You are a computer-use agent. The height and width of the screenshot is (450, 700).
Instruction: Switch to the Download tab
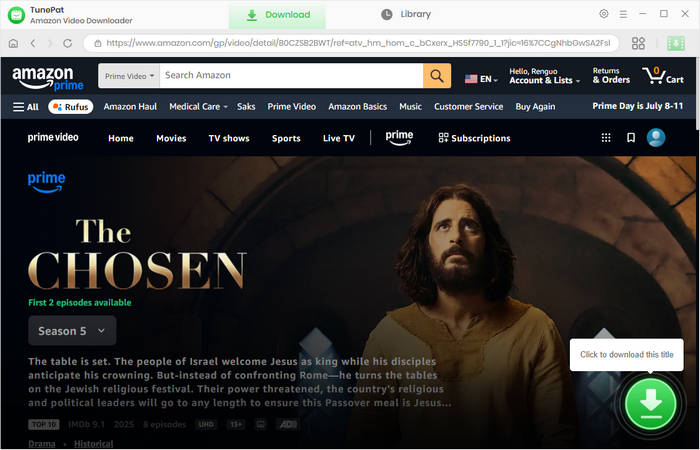click(x=277, y=15)
